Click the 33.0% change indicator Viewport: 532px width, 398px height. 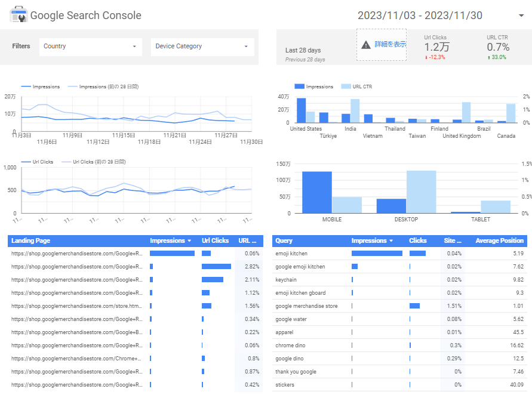pos(497,57)
